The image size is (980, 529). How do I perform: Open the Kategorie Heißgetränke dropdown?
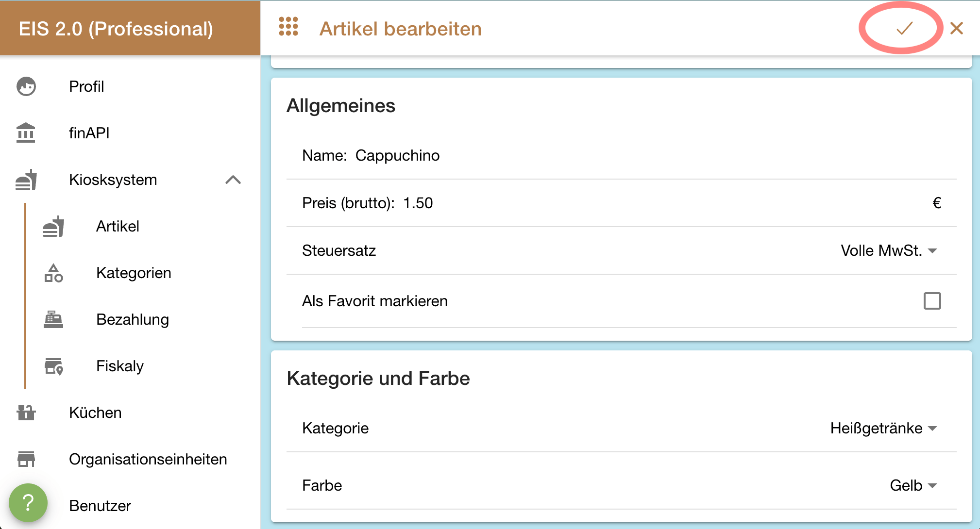[883, 428]
